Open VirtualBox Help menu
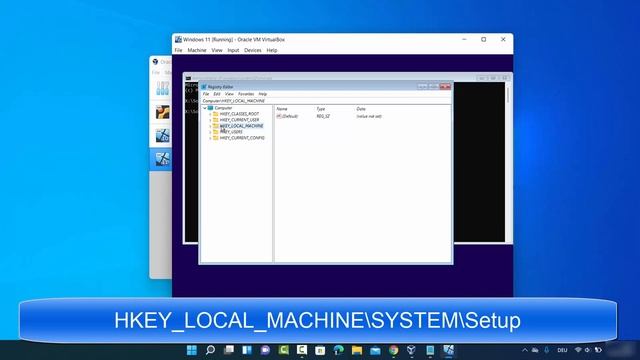 click(x=272, y=50)
